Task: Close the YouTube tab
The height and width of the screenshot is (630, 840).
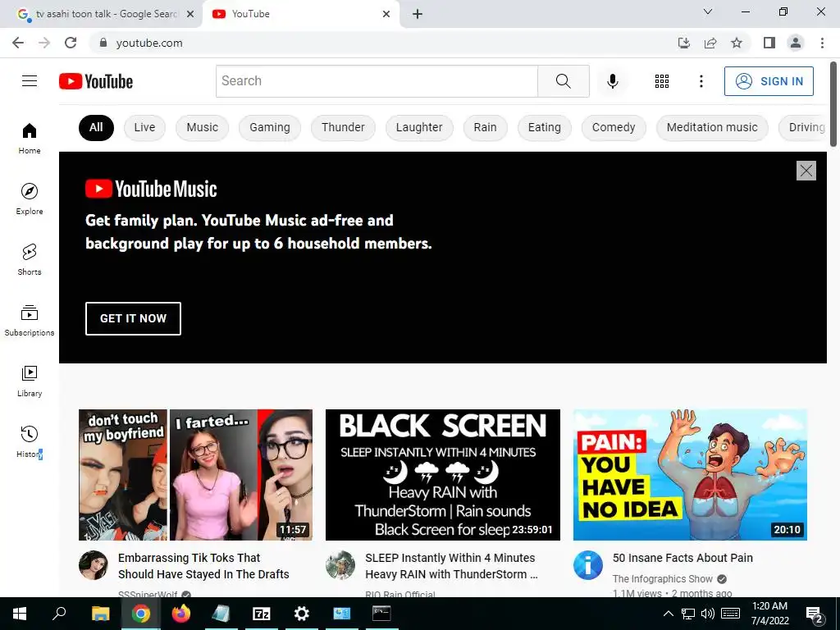Action: pos(386,14)
